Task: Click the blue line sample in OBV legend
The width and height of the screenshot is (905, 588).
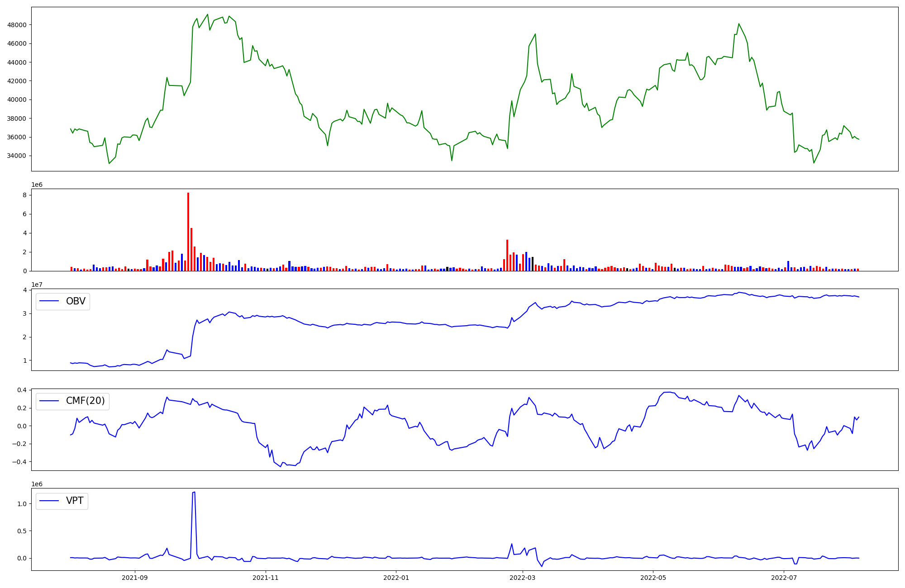Action: [x=50, y=302]
